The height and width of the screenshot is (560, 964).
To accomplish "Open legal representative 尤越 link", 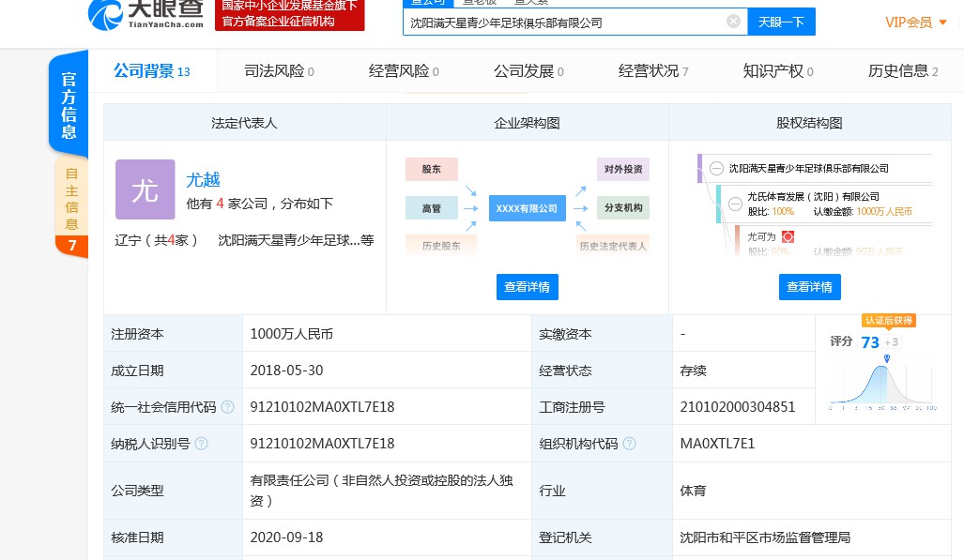I will point(203,179).
